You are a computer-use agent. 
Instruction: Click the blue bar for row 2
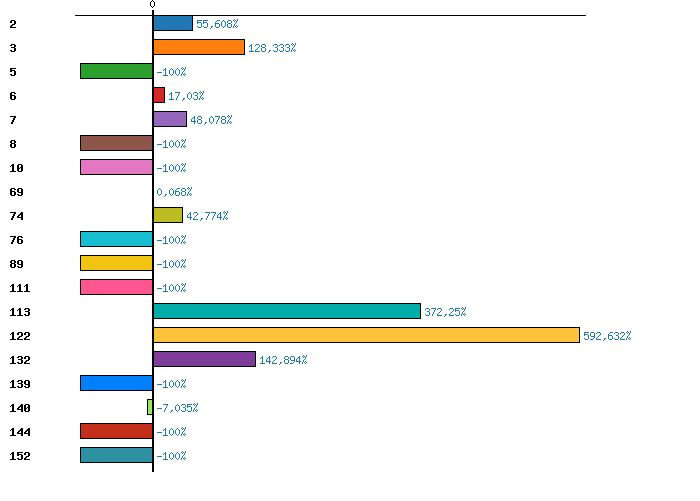(172, 23)
